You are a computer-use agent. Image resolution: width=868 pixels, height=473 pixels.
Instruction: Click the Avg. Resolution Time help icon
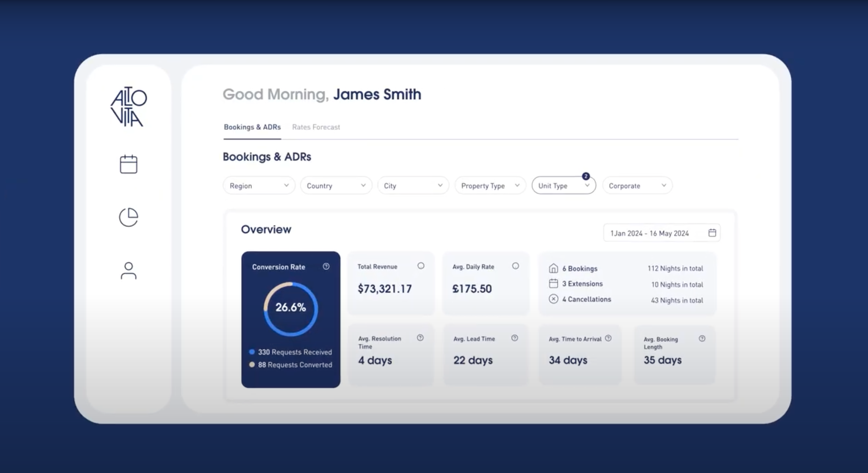[x=420, y=337]
